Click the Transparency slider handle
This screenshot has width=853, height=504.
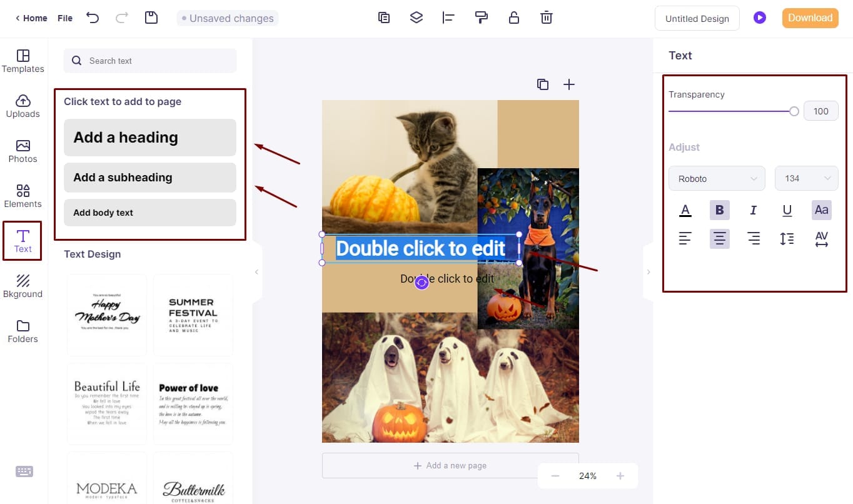point(794,111)
